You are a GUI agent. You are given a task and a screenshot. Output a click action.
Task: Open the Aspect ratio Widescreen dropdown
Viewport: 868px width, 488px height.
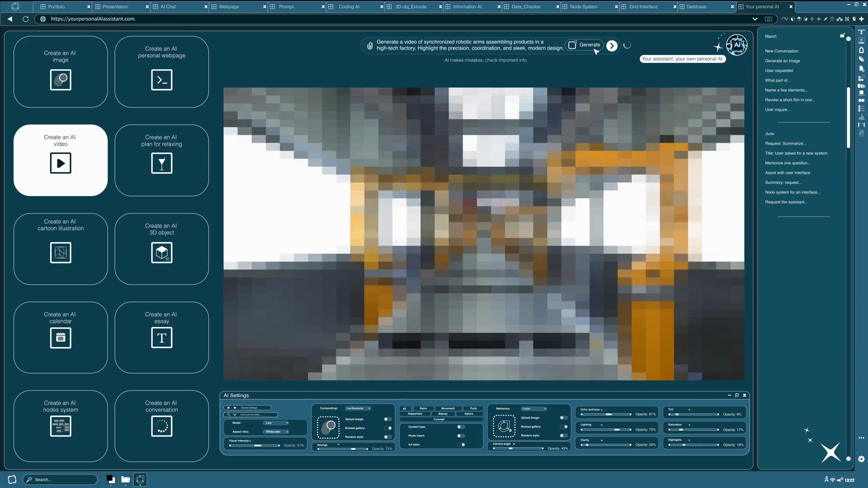[276, 432]
